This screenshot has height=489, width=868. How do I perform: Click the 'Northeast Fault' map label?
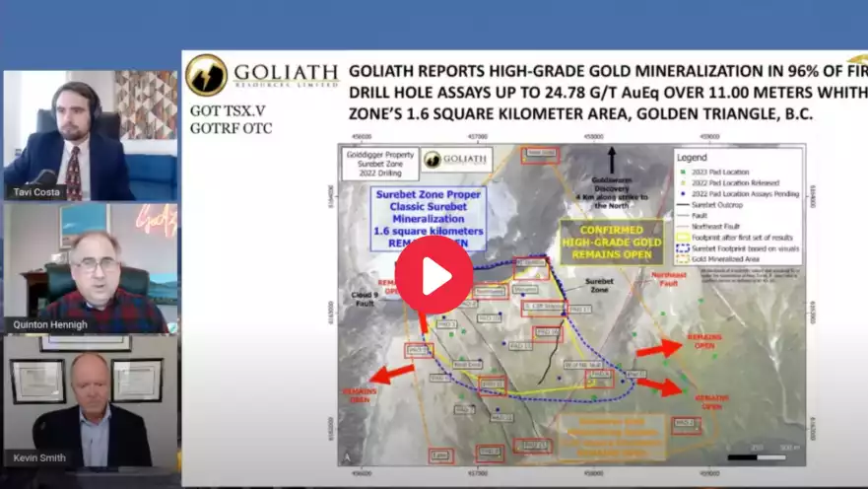[669, 279]
